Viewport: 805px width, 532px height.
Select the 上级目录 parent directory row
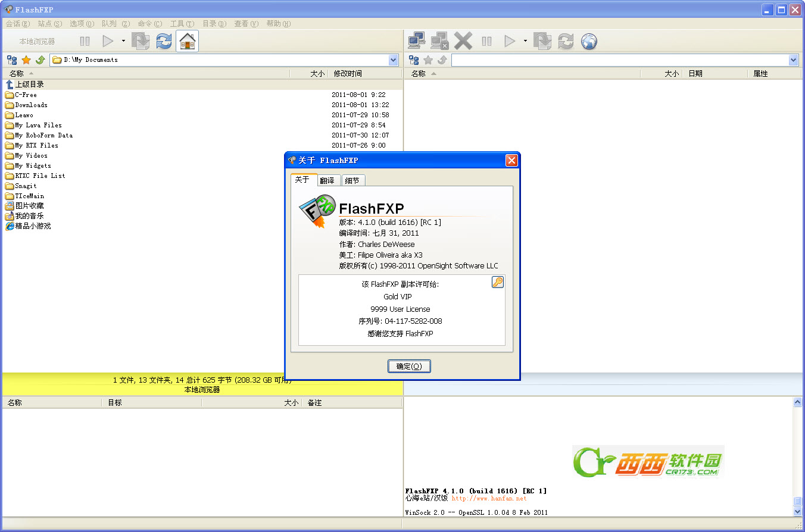[202, 85]
